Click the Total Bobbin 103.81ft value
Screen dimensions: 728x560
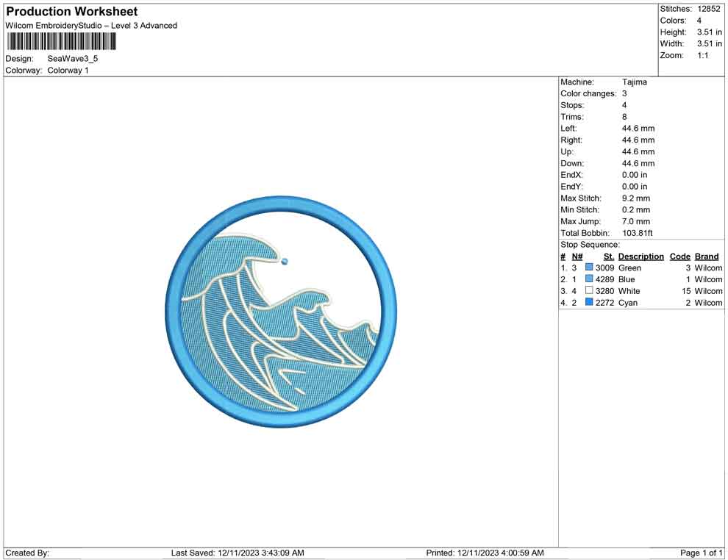[638, 234]
